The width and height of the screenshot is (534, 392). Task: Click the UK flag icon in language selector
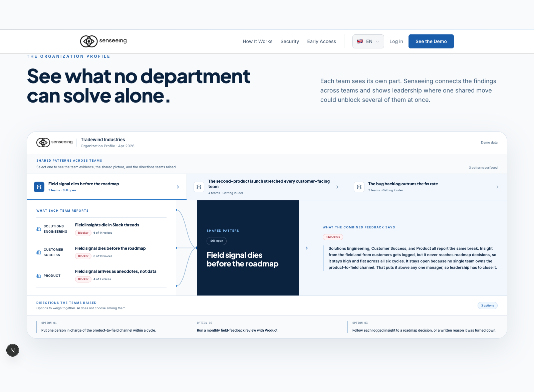tap(360, 41)
